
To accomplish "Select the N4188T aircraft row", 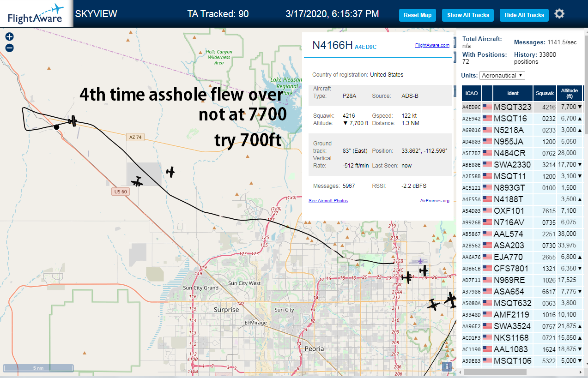I will click(522, 199).
